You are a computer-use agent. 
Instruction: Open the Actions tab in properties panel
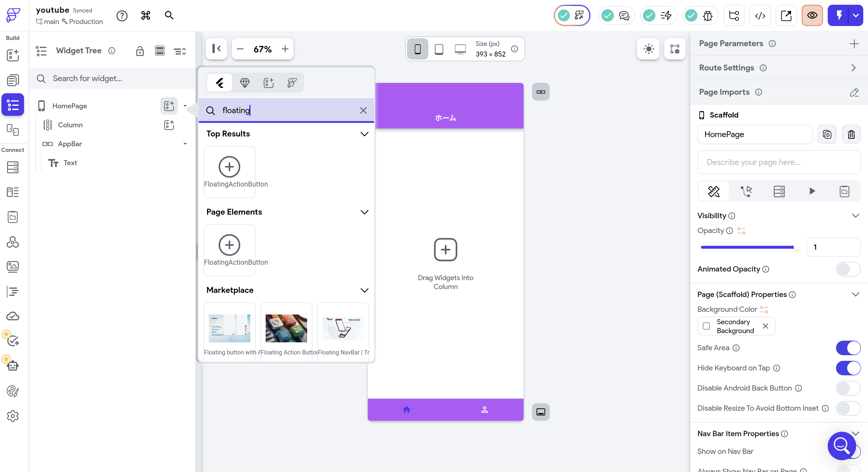click(746, 191)
